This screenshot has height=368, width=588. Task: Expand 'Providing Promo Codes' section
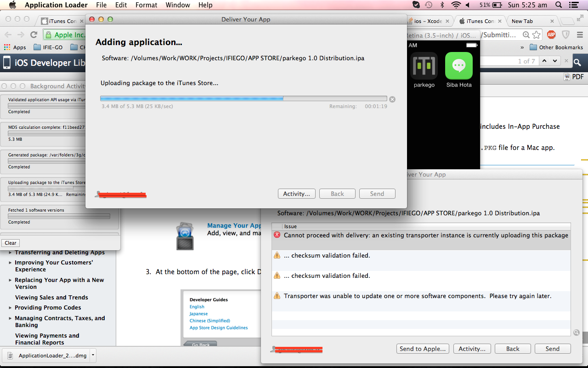click(11, 308)
